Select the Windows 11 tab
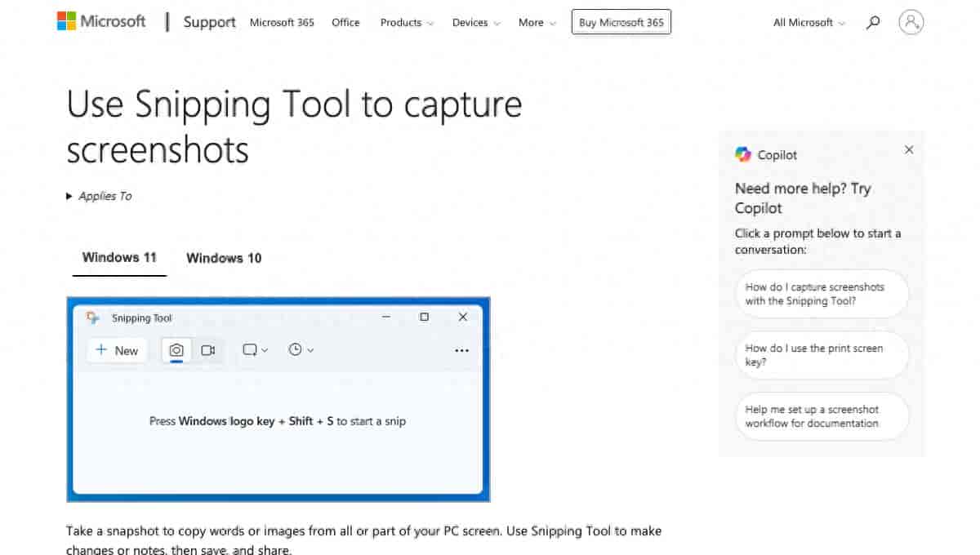The height and width of the screenshot is (555, 980). tap(119, 257)
